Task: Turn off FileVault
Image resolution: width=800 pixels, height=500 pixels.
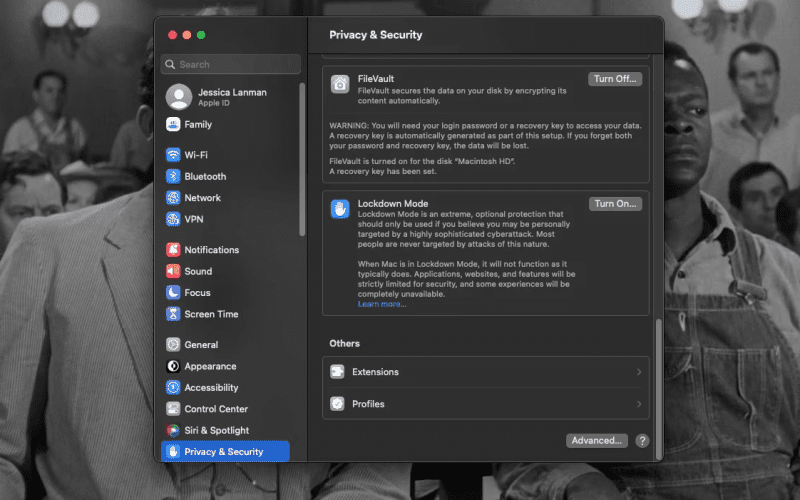Action: pos(615,79)
